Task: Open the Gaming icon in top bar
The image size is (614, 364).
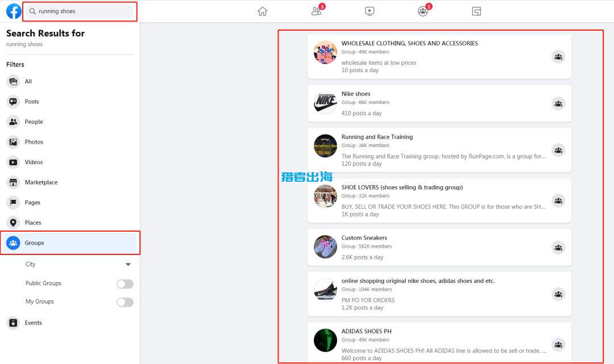Action: point(476,11)
